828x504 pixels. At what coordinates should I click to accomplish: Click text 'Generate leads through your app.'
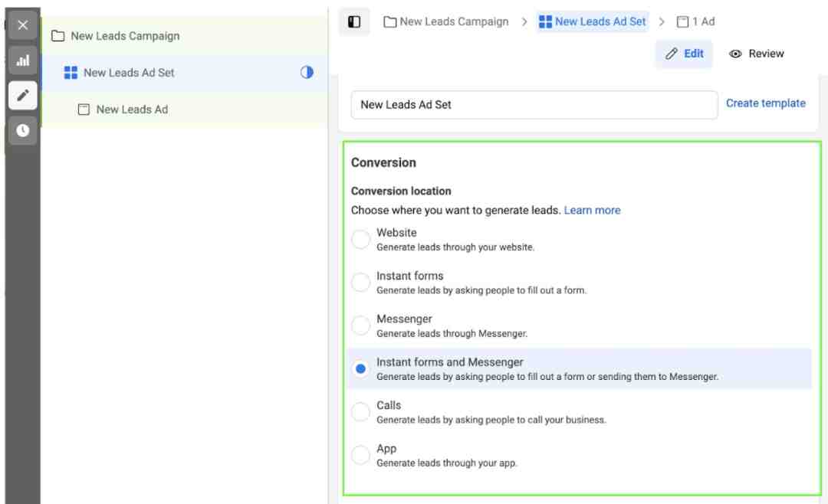coord(447,463)
